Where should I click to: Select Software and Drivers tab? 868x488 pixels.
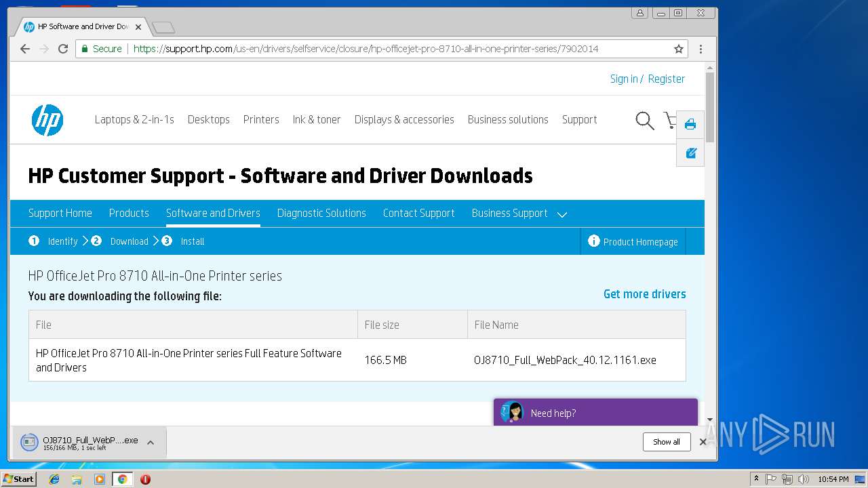tap(213, 213)
